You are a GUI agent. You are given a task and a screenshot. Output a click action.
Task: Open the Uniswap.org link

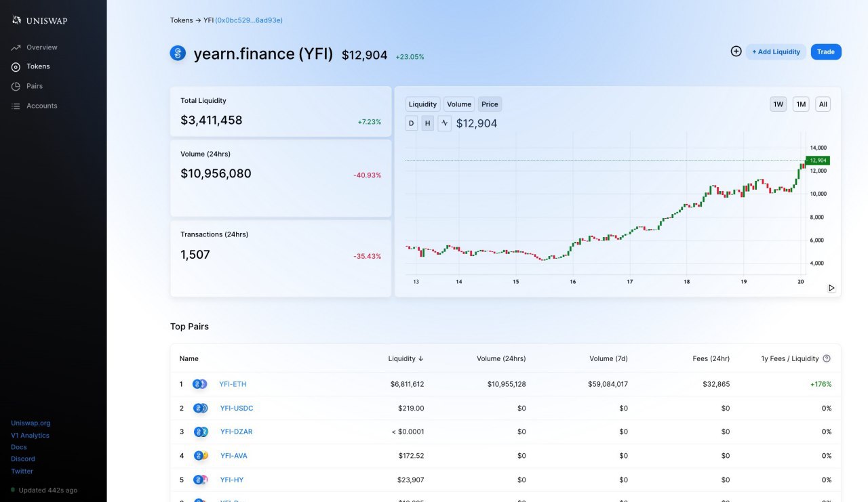[31, 423]
